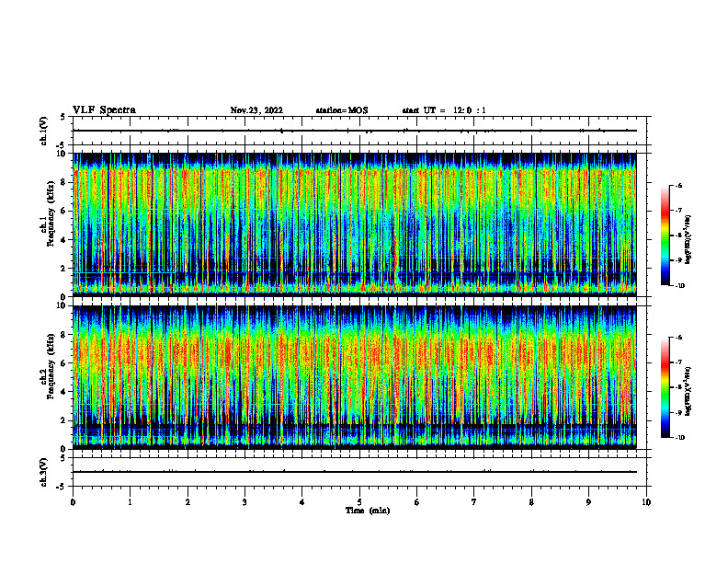
Task: Click the "-10" label on ch.2 color scale
Action: pos(679,438)
